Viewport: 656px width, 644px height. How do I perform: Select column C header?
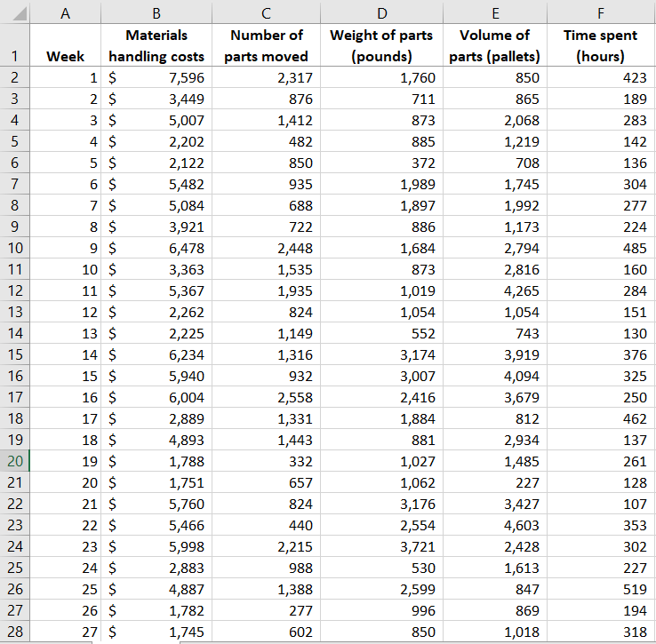point(266,13)
